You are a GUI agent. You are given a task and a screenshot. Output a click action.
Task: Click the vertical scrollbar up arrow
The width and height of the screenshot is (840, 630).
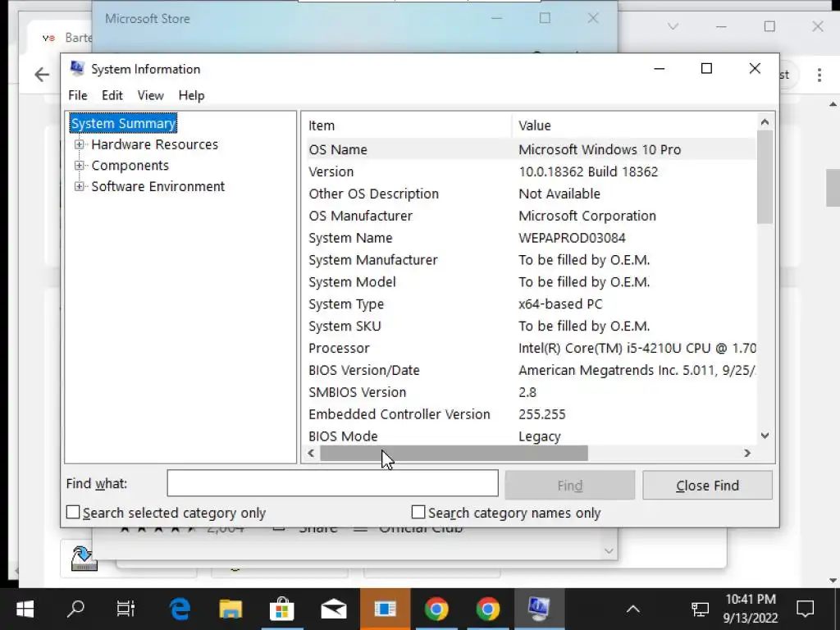coord(765,122)
